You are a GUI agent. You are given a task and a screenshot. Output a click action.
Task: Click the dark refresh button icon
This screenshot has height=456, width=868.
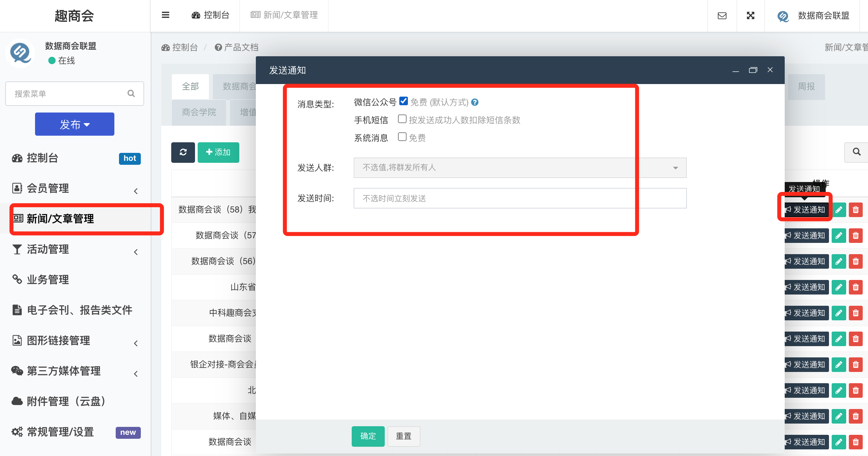click(x=183, y=153)
